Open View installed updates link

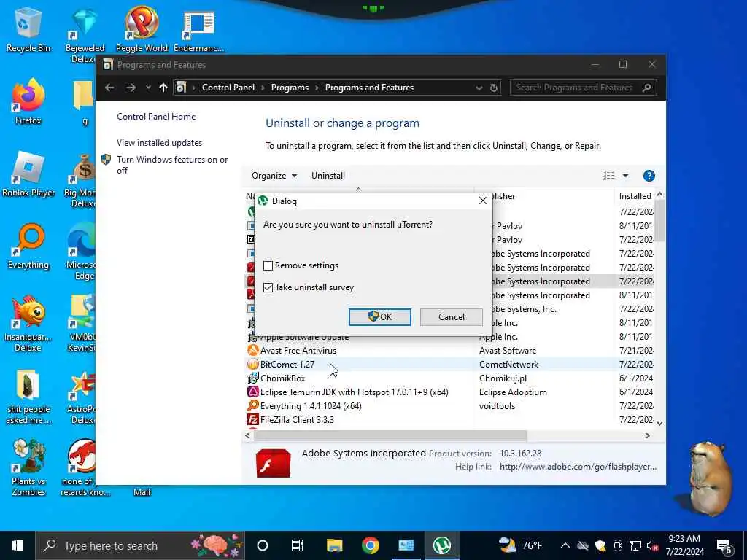pyautogui.click(x=159, y=143)
